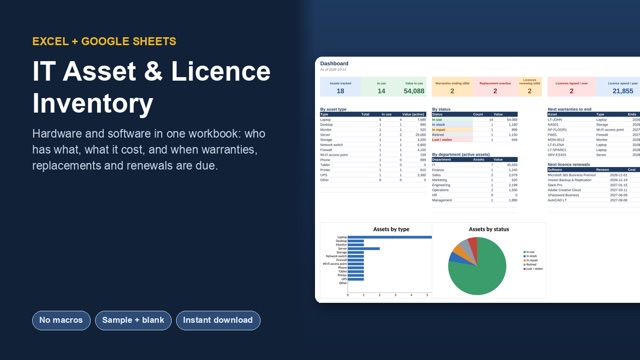Select the Engineering department row
The image size is (640, 360).
click(x=475, y=185)
